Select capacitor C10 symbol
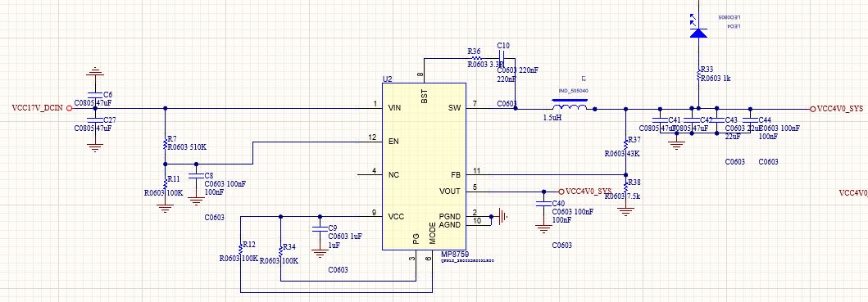Image resolution: width=868 pixels, height=302 pixels. click(502, 58)
